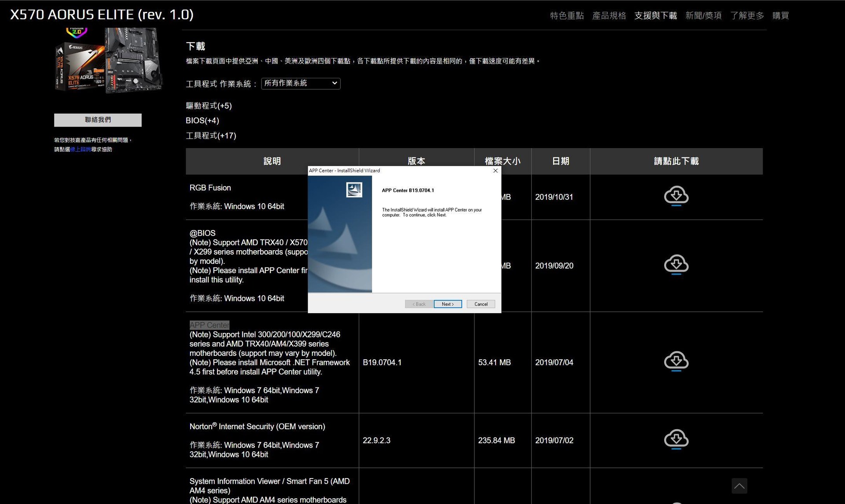Collapse the 工具程式(+17) utilities section
Screen dimensions: 845x504
tap(211, 135)
